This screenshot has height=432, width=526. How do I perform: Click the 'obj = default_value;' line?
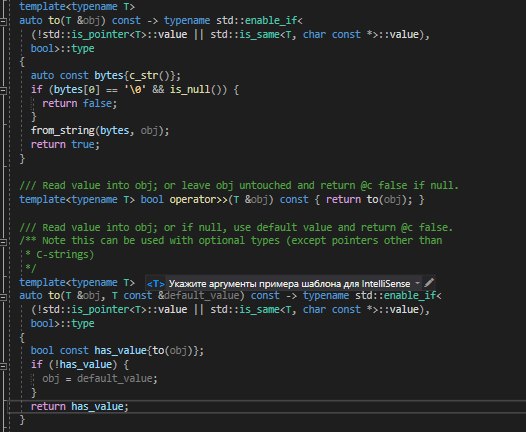[100, 378]
